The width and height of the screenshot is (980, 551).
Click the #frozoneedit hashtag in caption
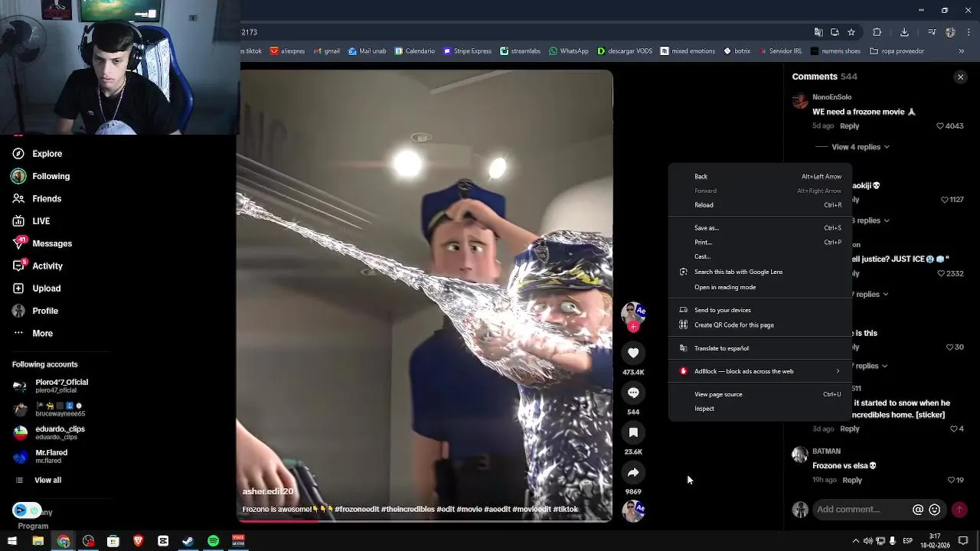pos(357,510)
